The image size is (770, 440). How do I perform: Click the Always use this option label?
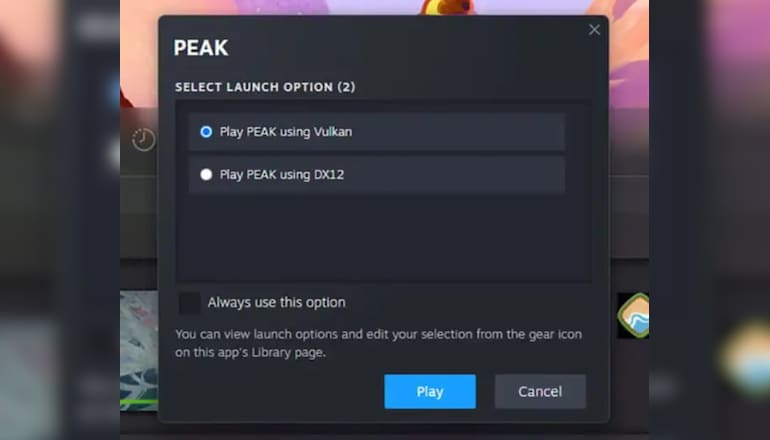coord(276,302)
